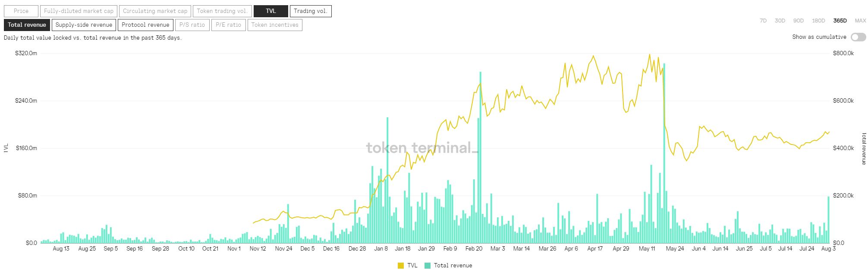Click the Price metric button

click(x=21, y=11)
